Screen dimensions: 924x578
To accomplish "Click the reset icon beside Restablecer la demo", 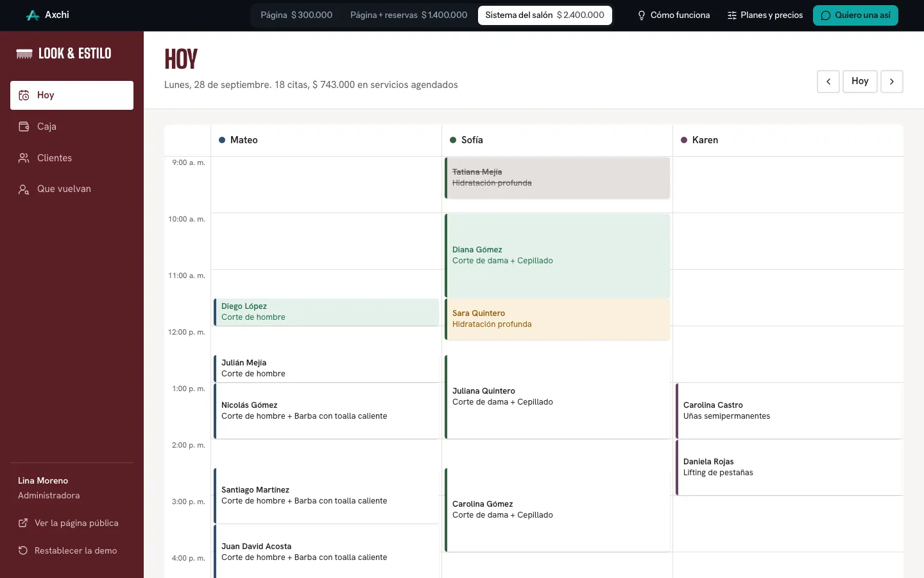I will click(23, 550).
